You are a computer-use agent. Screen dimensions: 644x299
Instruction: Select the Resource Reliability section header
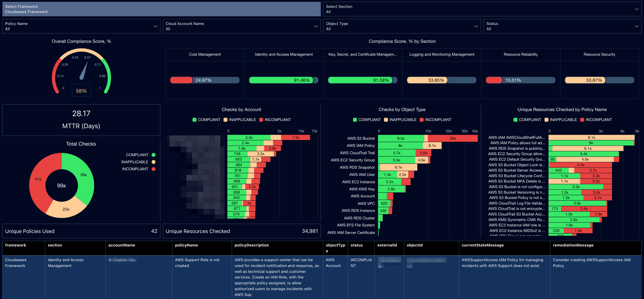tap(521, 55)
